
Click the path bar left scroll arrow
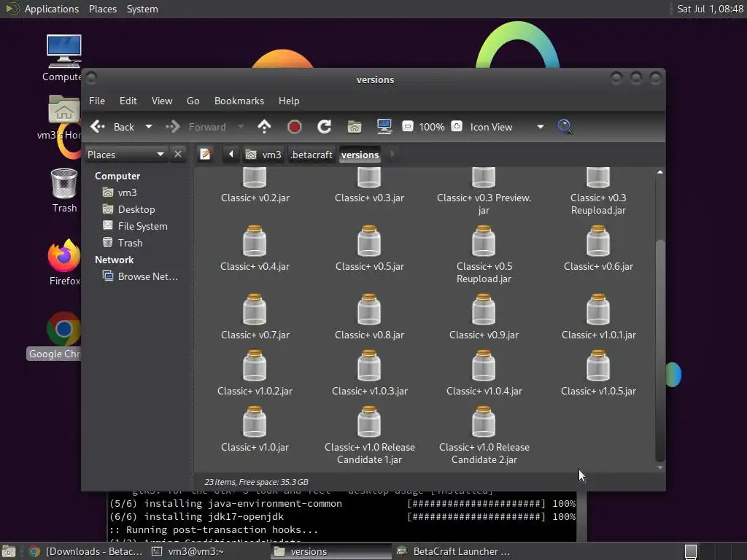[x=231, y=155]
